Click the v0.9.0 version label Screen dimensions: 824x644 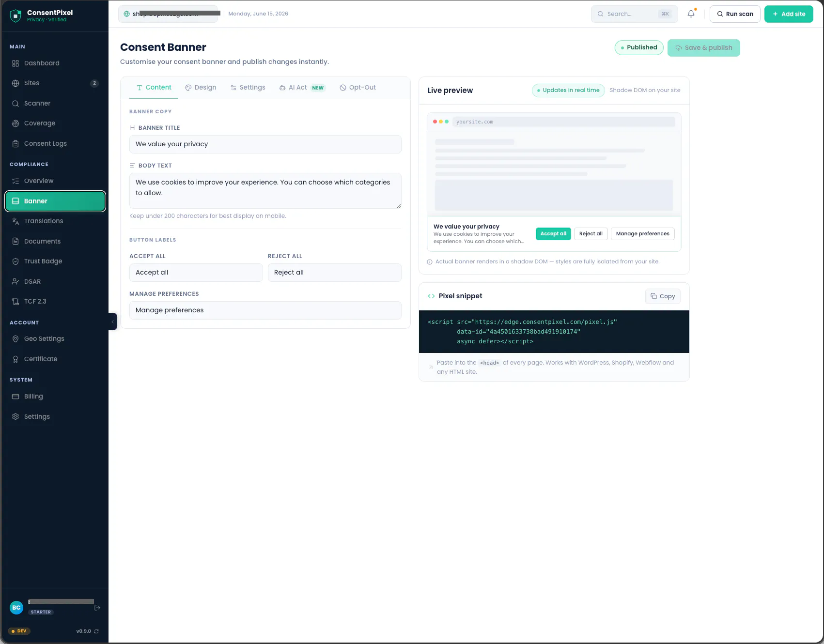(83, 631)
